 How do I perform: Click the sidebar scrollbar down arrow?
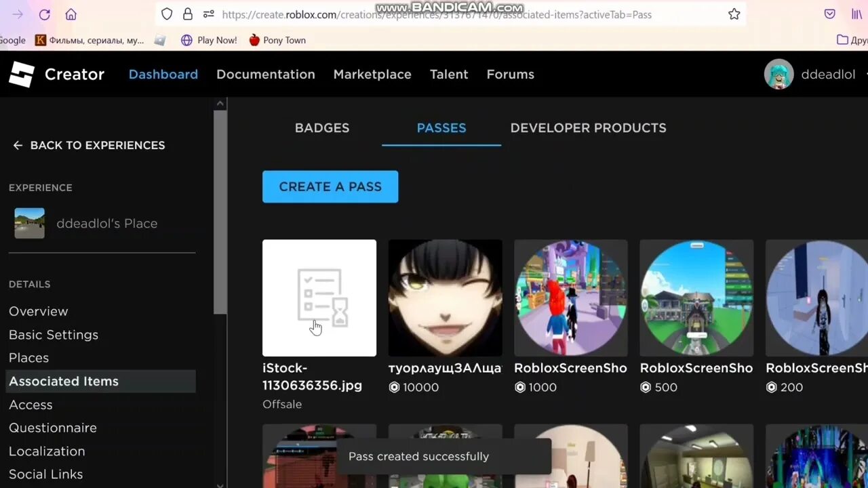point(220,485)
